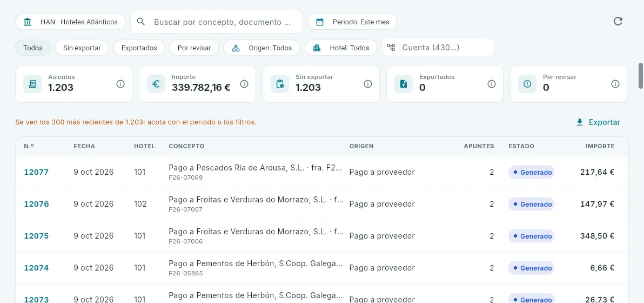Click document reference F26-05865
Image resolution: width=644 pixels, height=303 pixels.
coord(186,273)
